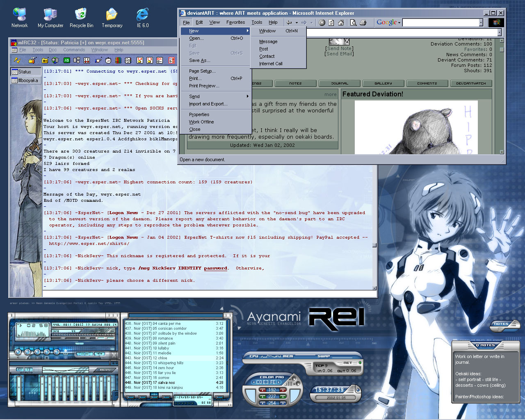Screen dimensions: 525x420
Task: Click Internet Explorer Stop icon
Action: pos(322,23)
